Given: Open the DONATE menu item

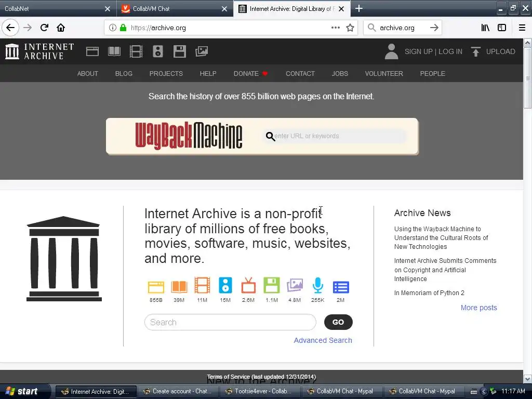Looking at the screenshot, I should (251, 74).
